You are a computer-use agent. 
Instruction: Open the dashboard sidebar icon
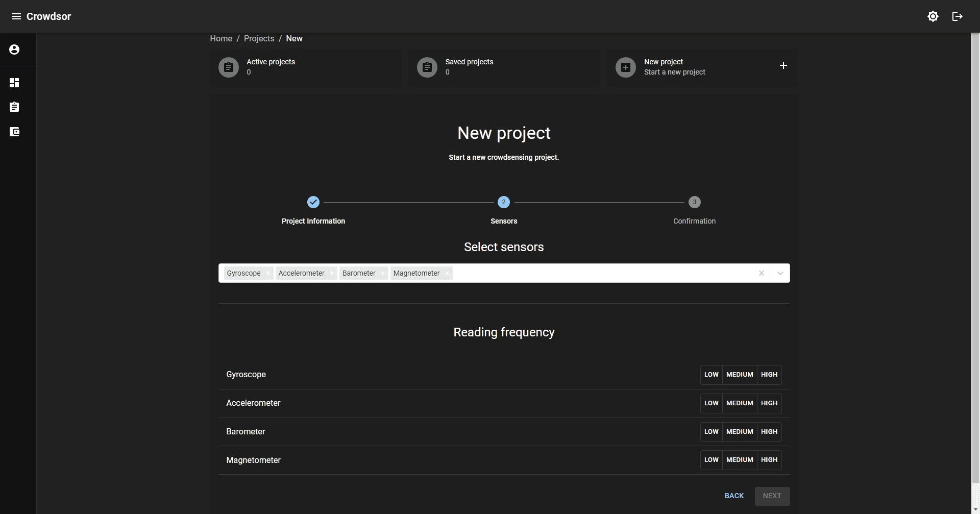point(14,83)
